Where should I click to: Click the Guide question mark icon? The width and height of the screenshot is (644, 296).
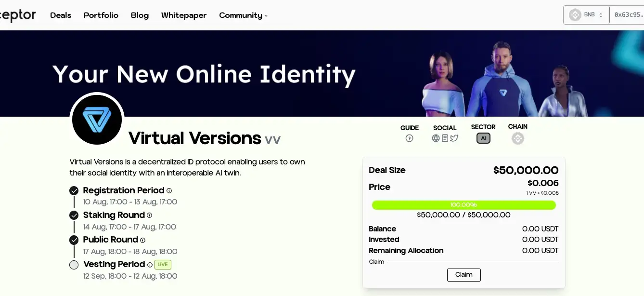click(409, 138)
